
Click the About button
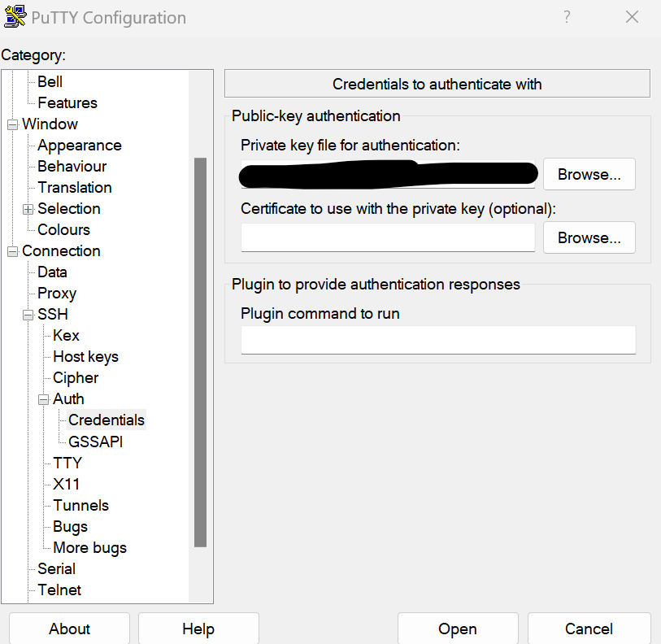tap(69, 629)
